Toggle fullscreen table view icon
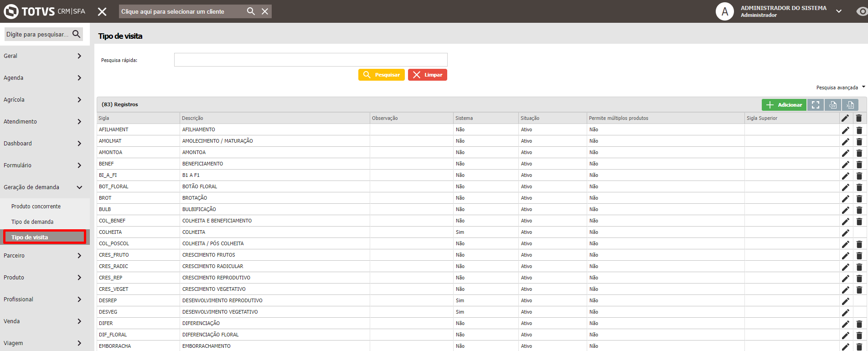 click(816, 105)
